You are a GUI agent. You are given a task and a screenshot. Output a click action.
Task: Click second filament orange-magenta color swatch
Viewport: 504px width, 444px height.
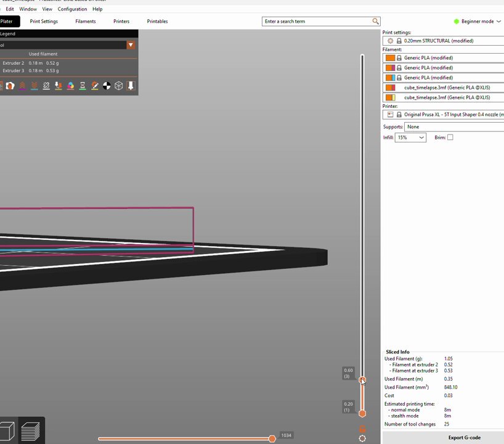[390, 68]
